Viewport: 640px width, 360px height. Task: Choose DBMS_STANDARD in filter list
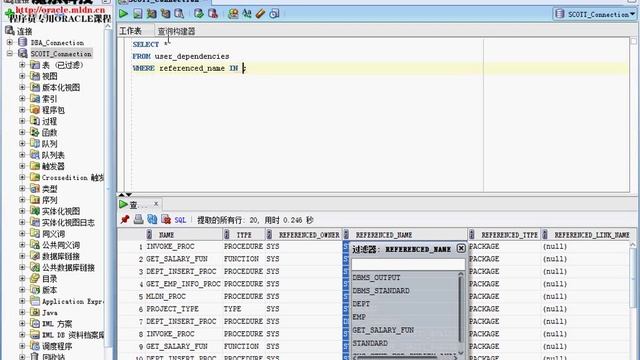point(381,291)
